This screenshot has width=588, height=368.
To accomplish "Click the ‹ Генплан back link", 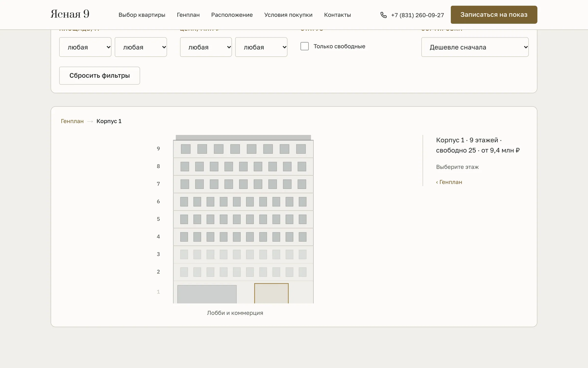I will (449, 182).
